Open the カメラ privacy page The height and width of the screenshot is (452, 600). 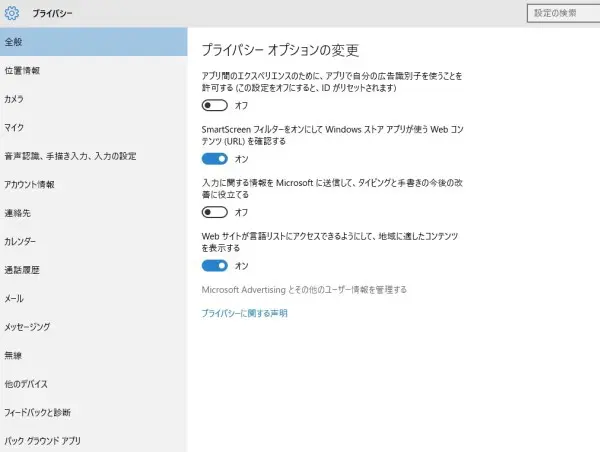[94, 99]
